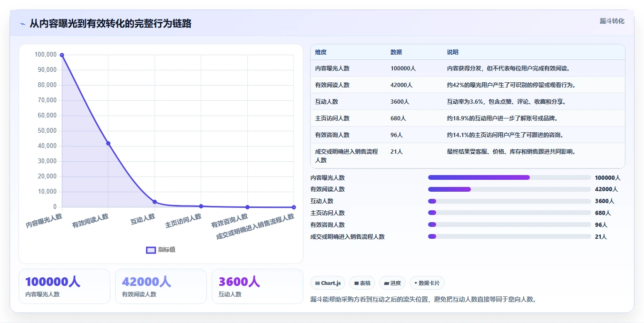Click x-axis label 主页访问人数 under chart
Screen dimensions: 644x323
point(183,221)
